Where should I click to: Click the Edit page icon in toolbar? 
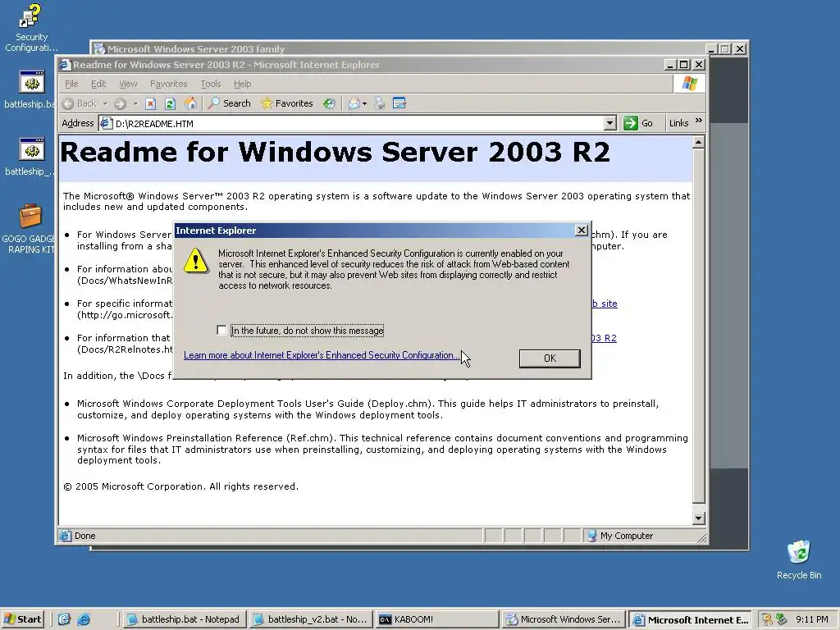(399, 103)
